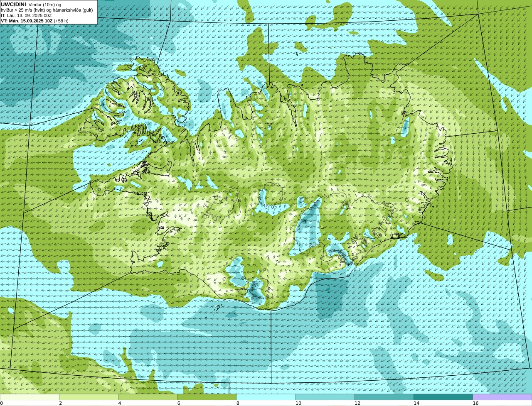Screen dimensions: 532x406
Task: Select the olive green 6–8 m/s legend swatch
Action: 207,397
